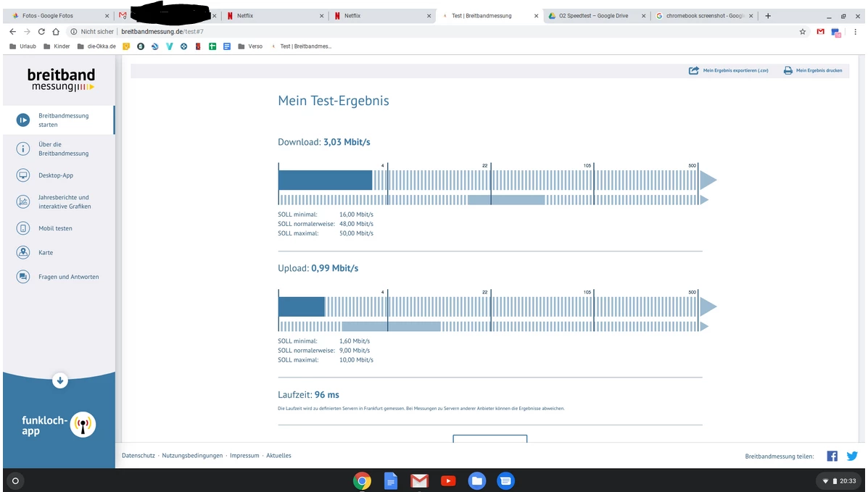Click the Nicht sicher site info
This screenshot has height=492, width=868.
pos(92,32)
